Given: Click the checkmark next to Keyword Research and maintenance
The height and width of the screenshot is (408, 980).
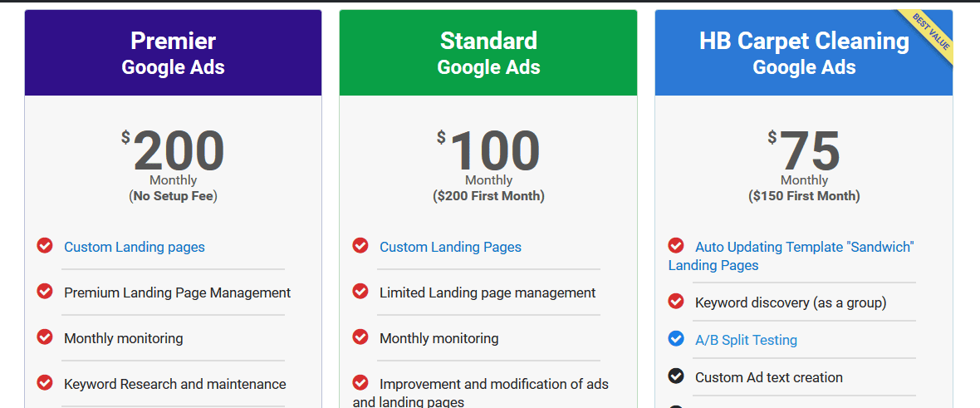Looking at the screenshot, I should coord(44,382).
